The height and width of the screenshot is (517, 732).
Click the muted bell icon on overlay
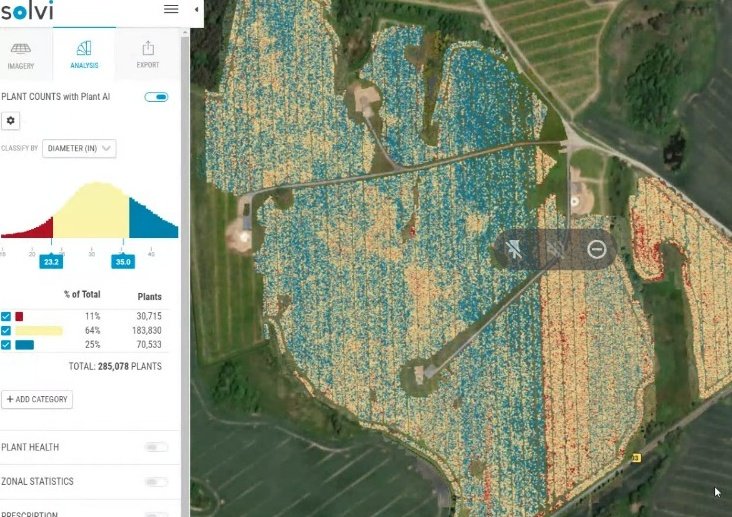[514, 249]
